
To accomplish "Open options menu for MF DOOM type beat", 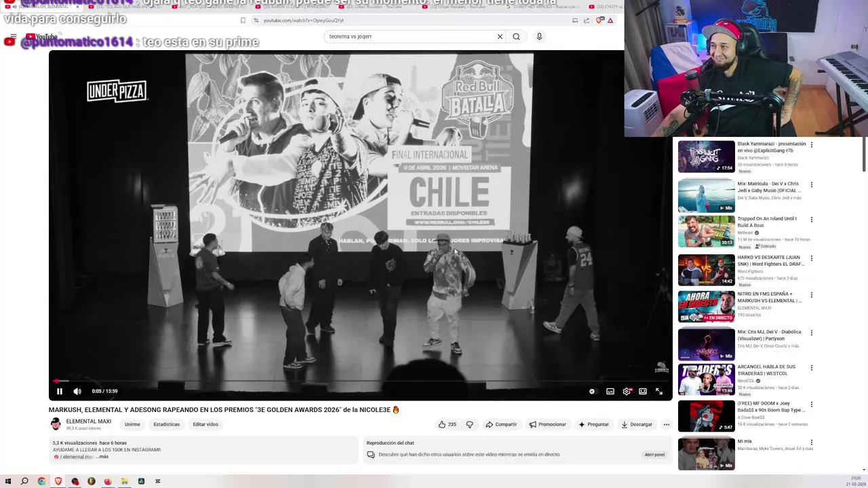I will (812, 404).
